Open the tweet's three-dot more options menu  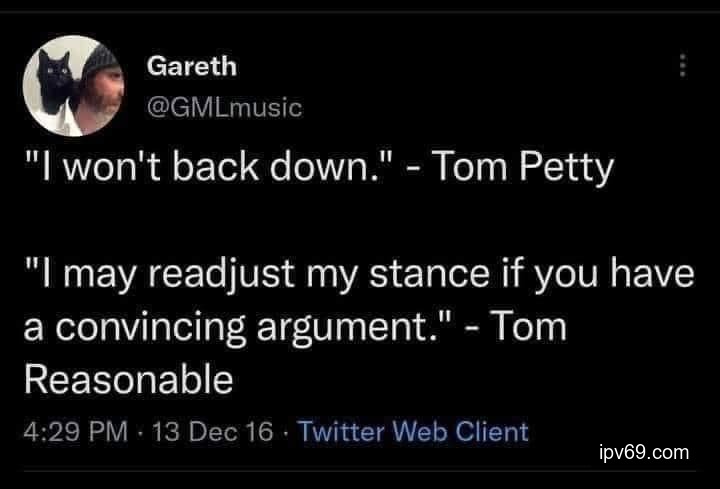(x=684, y=65)
